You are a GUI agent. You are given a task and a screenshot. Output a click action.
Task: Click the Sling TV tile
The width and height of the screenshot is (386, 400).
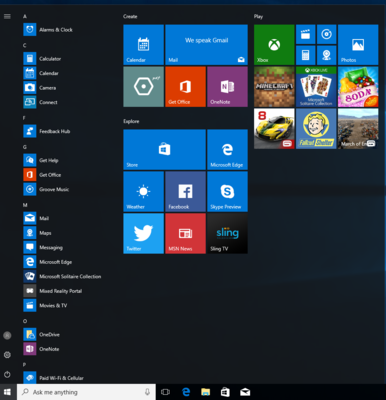point(227,233)
